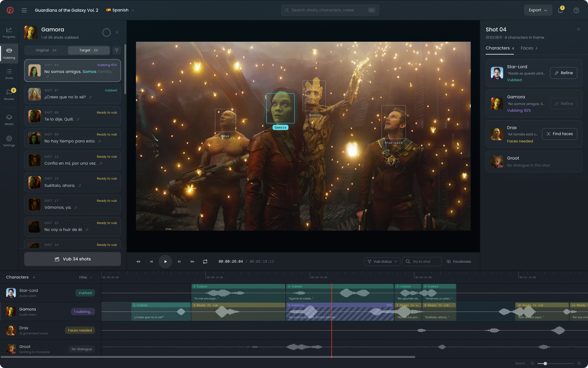The image size is (588, 368).
Task: Edit the SHOT 09 line pencil icon
Action: 99,141
